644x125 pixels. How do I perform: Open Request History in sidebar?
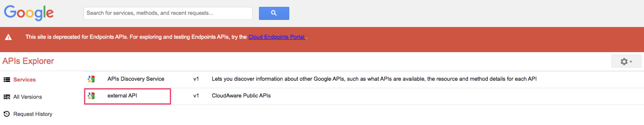pos(33,114)
